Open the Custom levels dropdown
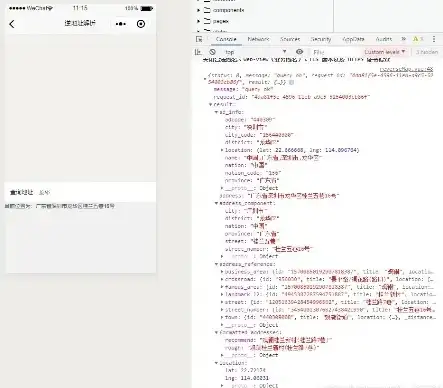This screenshot has width=443, height=388. tap(384, 52)
